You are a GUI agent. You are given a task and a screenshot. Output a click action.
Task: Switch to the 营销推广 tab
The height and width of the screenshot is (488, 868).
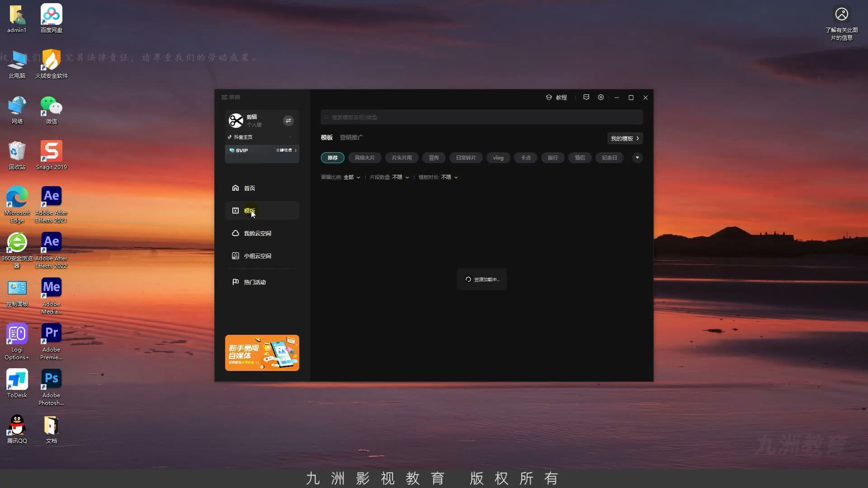(351, 137)
